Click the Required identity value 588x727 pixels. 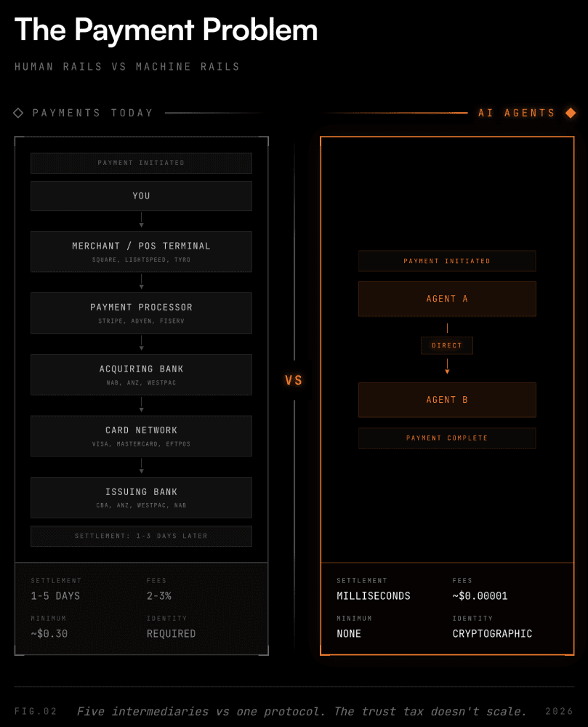pyautogui.click(x=172, y=634)
